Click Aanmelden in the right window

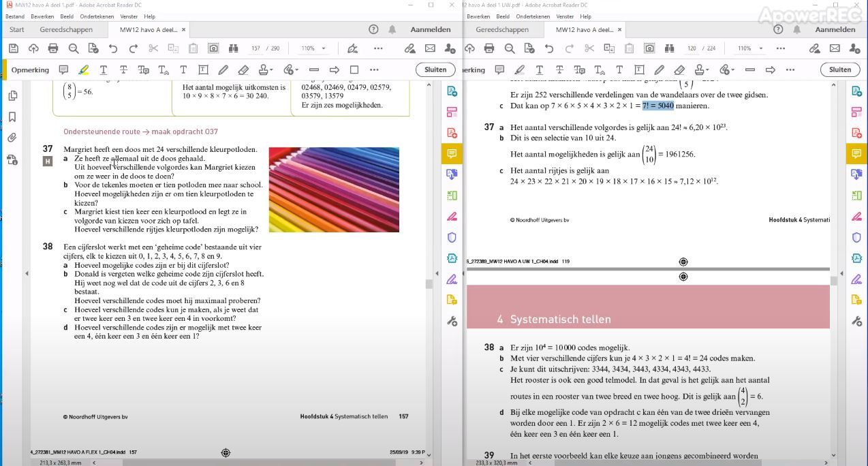click(x=835, y=30)
